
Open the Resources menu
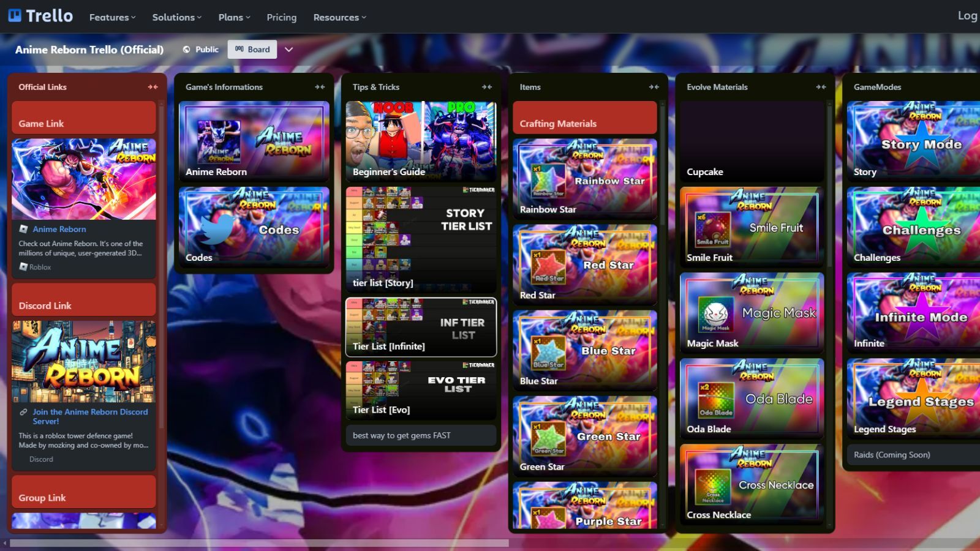coord(339,17)
